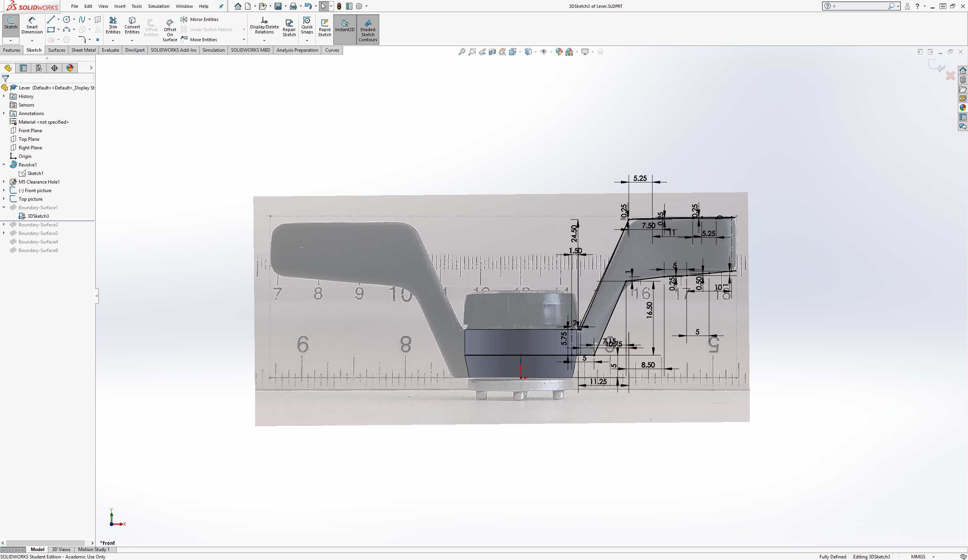Toggle Shaded Sketch Contours
This screenshot has width=968, height=560.
[368, 29]
